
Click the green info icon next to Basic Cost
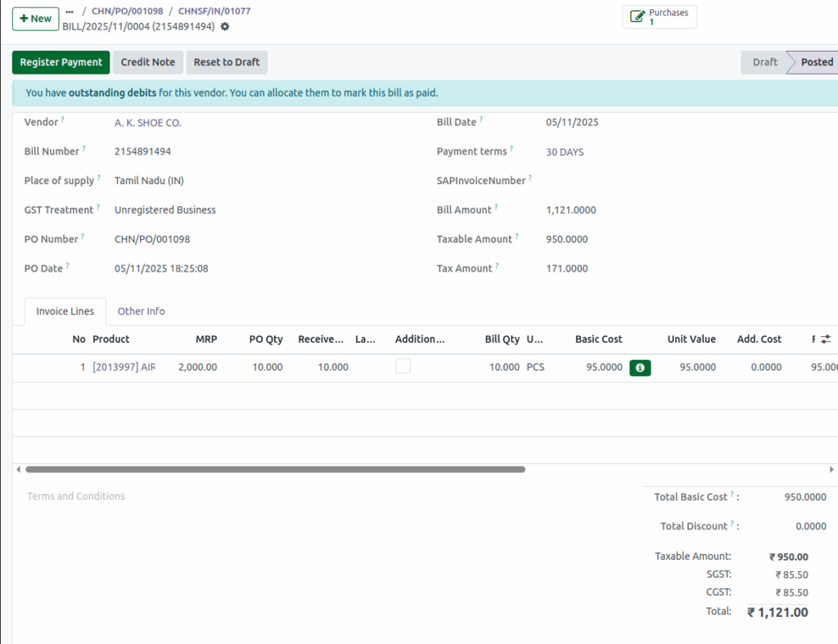(x=640, y=367)
